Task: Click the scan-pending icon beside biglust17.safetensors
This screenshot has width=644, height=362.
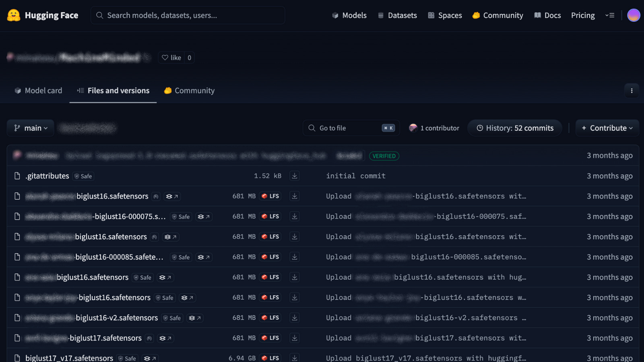Action: 149,338
